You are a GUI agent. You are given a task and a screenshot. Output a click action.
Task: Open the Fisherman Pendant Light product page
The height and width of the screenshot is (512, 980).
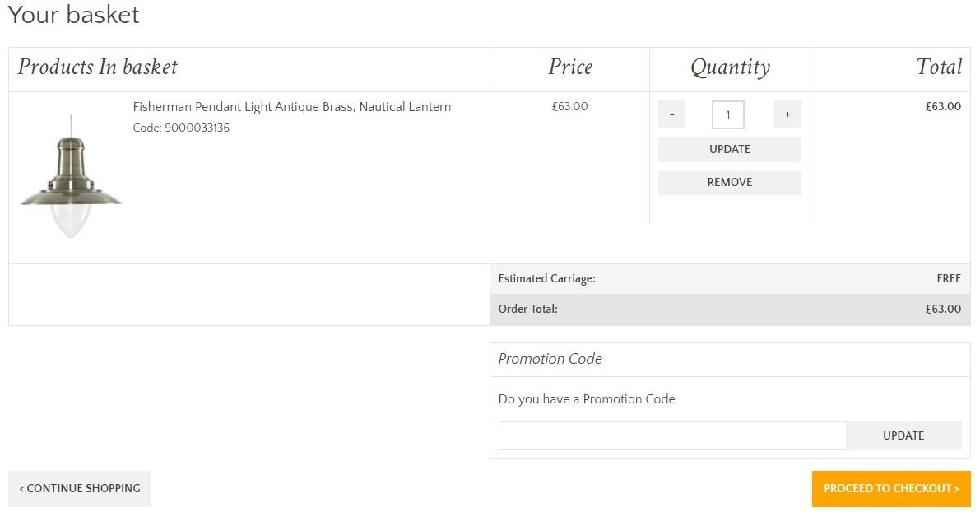291,106
